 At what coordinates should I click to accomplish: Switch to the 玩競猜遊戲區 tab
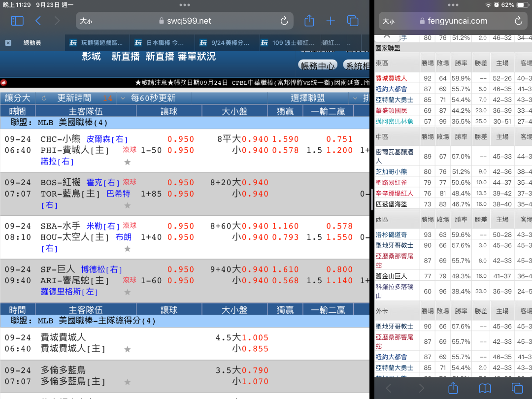[x=98, y=43]
